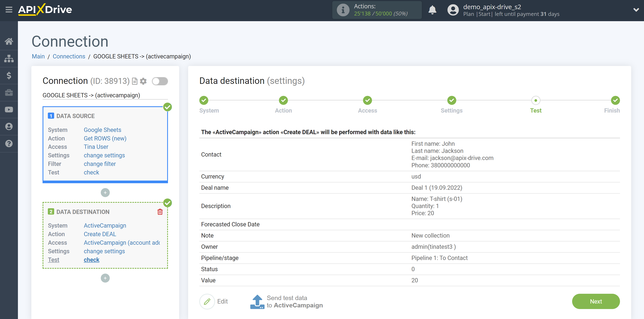Click the user avatar icon
Image resolution: width=644 pixels, height=319 pixels.
click(453, 10)
